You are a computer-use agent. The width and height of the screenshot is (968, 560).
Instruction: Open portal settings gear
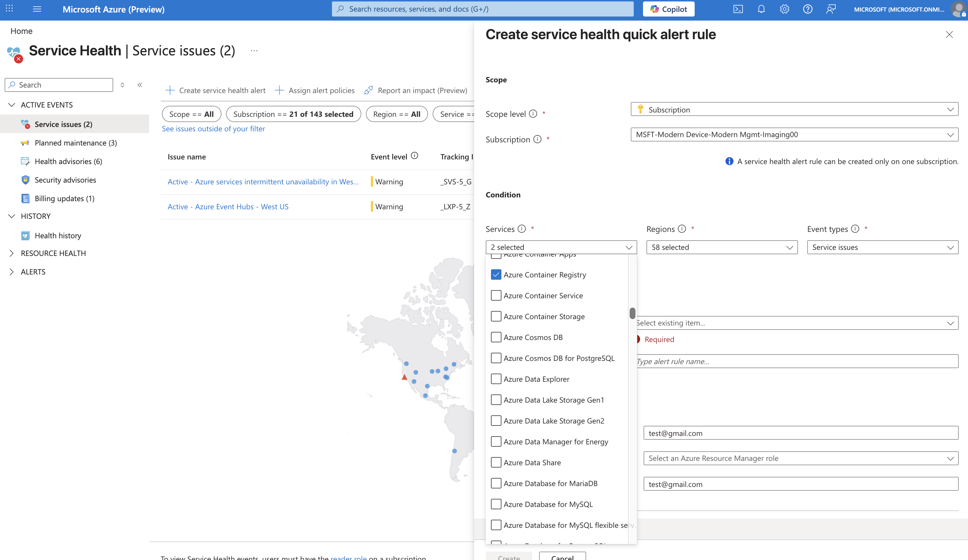(x=784, y=9)
